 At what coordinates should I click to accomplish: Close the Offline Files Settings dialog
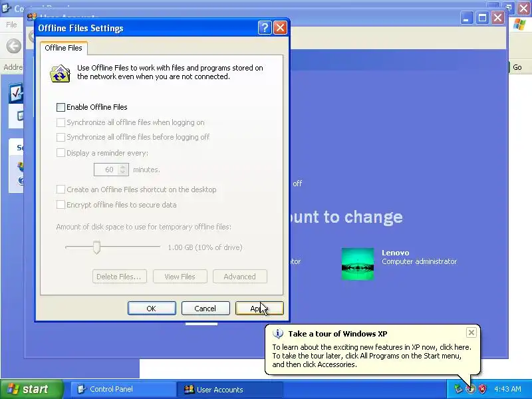(x=280, y=28)
